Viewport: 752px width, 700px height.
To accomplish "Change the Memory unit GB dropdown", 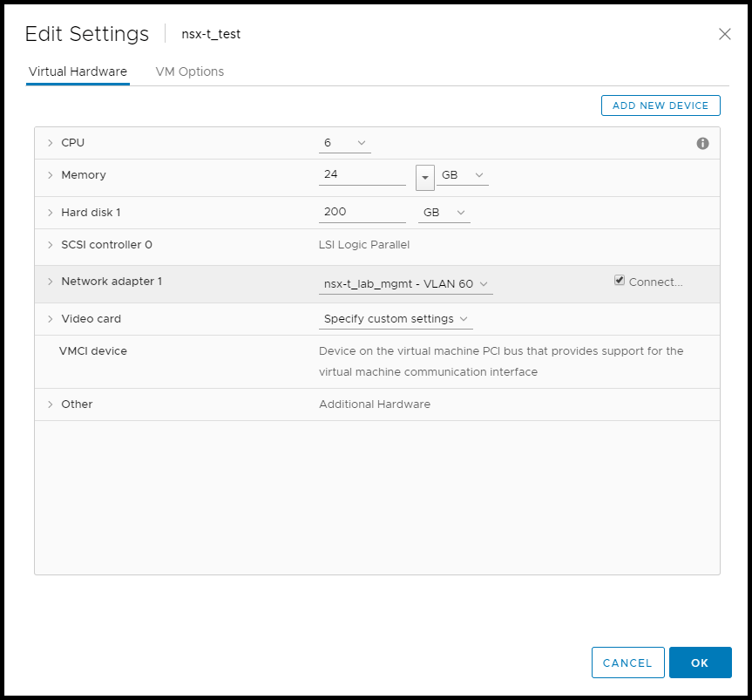I will [463, 175].
